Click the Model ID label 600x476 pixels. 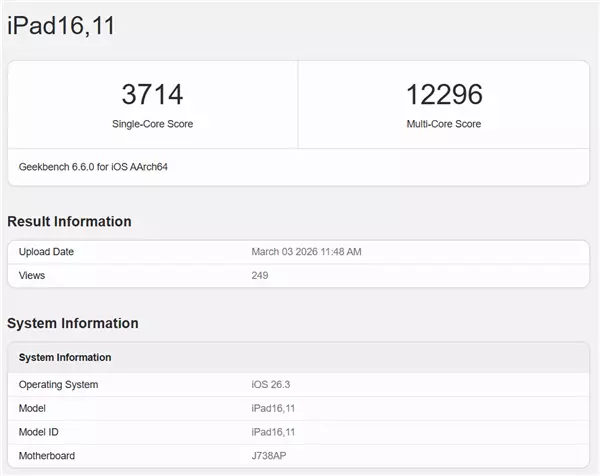[39, 432]
